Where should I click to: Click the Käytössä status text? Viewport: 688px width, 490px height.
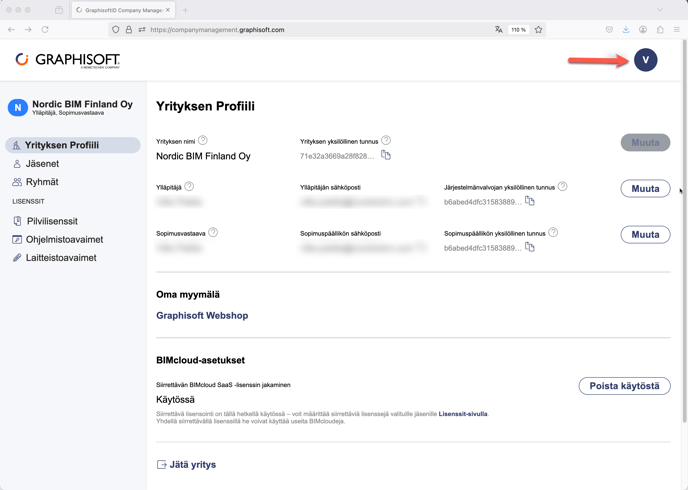[x=176, y=400]
